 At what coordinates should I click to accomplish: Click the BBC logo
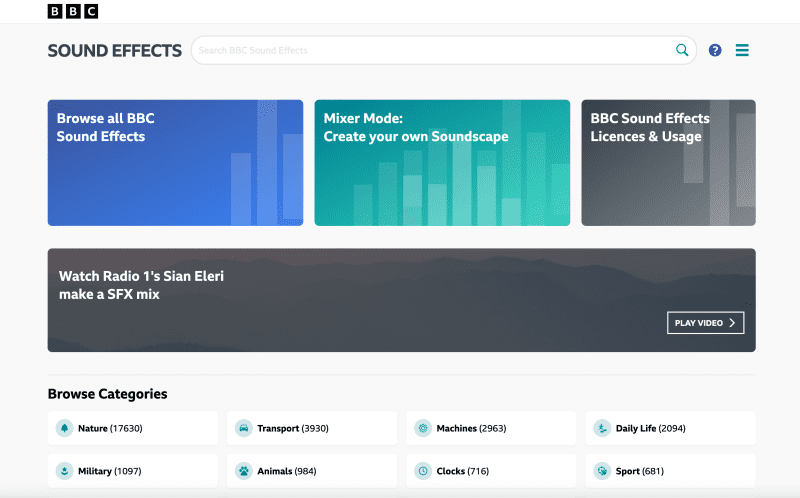[x=72, y=11]
